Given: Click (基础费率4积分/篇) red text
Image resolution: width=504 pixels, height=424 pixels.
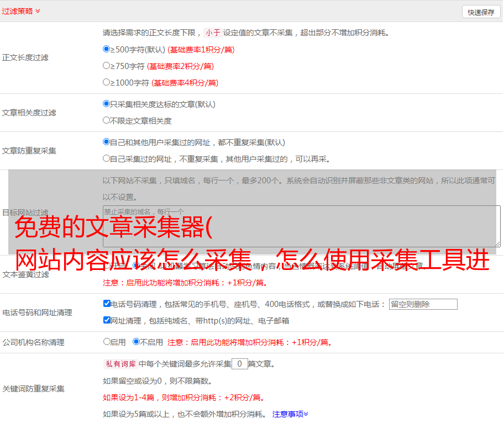Looking at the screenshot, I should pos(185,83).
